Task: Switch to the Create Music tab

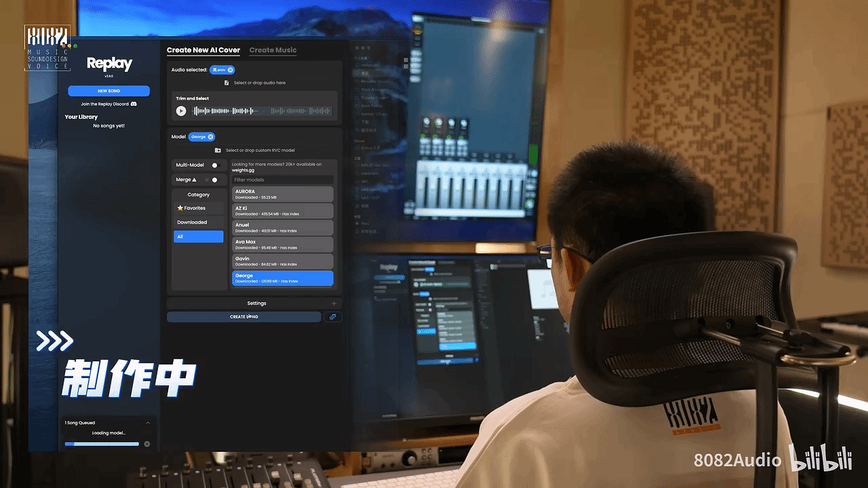Action: [x=273, y=50]
